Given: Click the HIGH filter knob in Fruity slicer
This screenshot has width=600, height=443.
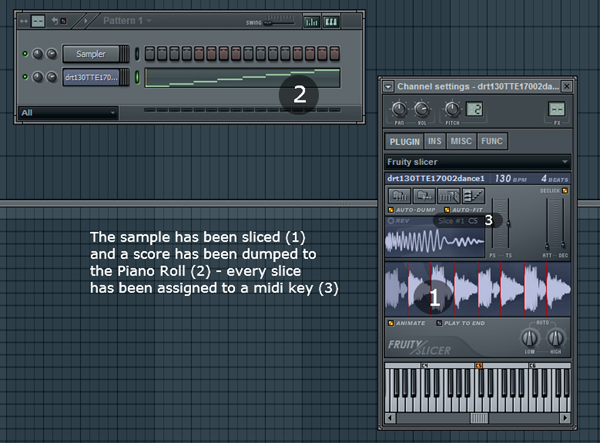Looking at the screenshot, I should (x=556, y=338).
